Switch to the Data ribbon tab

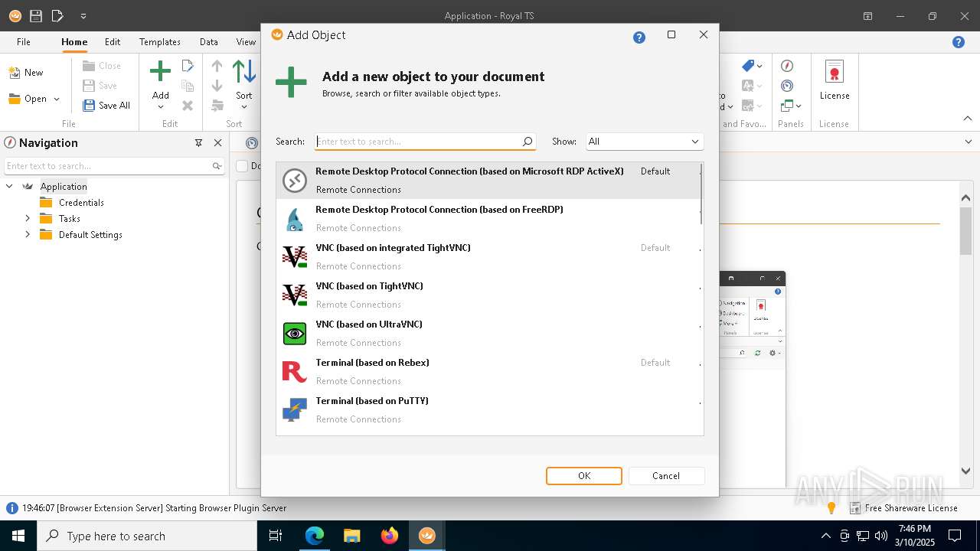coord(209,42)
